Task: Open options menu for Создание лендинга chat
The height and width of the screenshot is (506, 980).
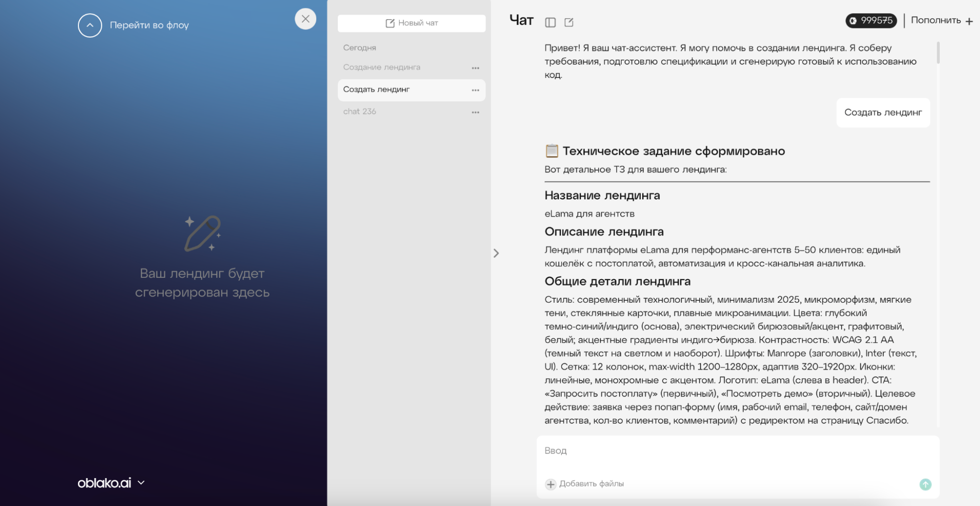Action: point(475,68)
